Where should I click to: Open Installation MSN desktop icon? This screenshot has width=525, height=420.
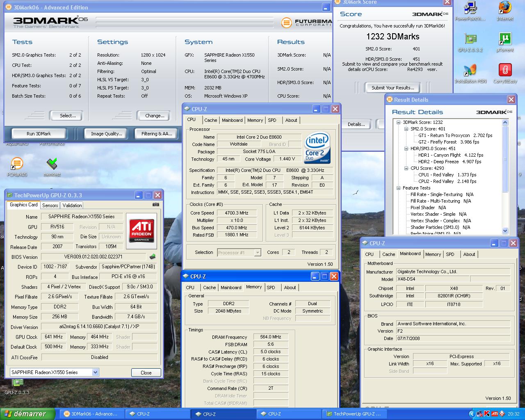point(470,73)
